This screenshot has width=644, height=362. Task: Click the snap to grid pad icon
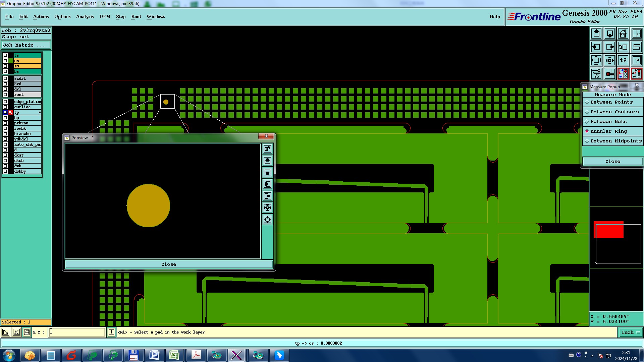[609, 74]
